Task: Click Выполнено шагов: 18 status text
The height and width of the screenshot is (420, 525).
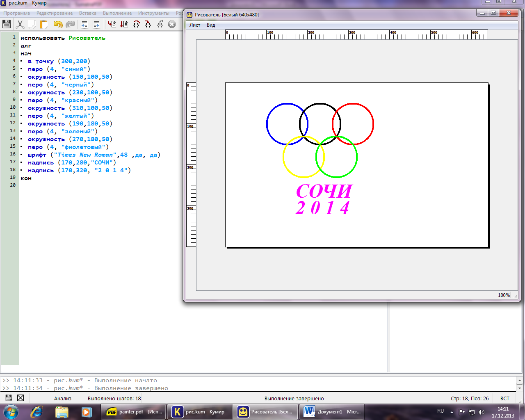Action: pos(114,398)
